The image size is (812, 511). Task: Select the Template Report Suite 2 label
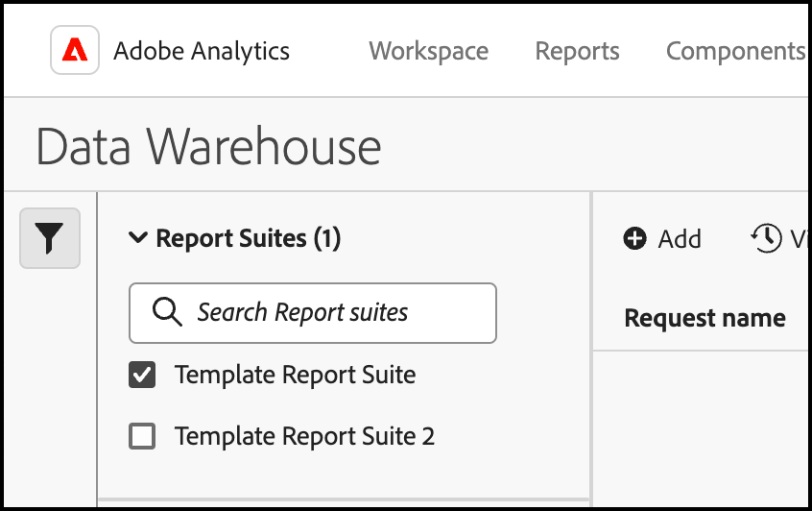coord(304,436)
